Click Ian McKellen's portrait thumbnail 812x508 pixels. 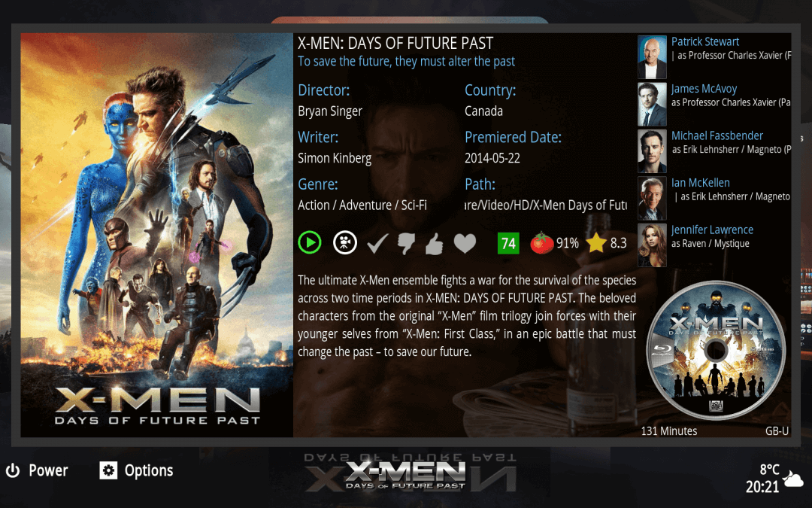tap(652, 198)
